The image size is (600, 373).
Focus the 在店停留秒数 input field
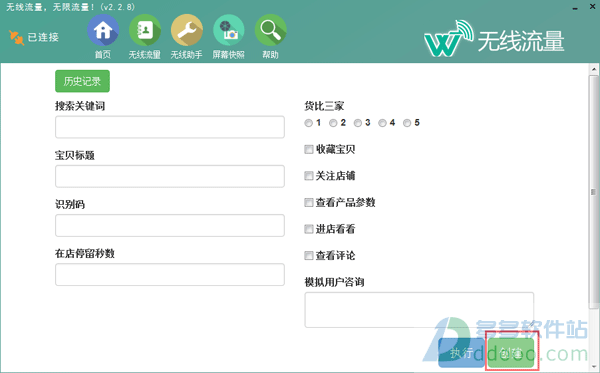(170, 274)
